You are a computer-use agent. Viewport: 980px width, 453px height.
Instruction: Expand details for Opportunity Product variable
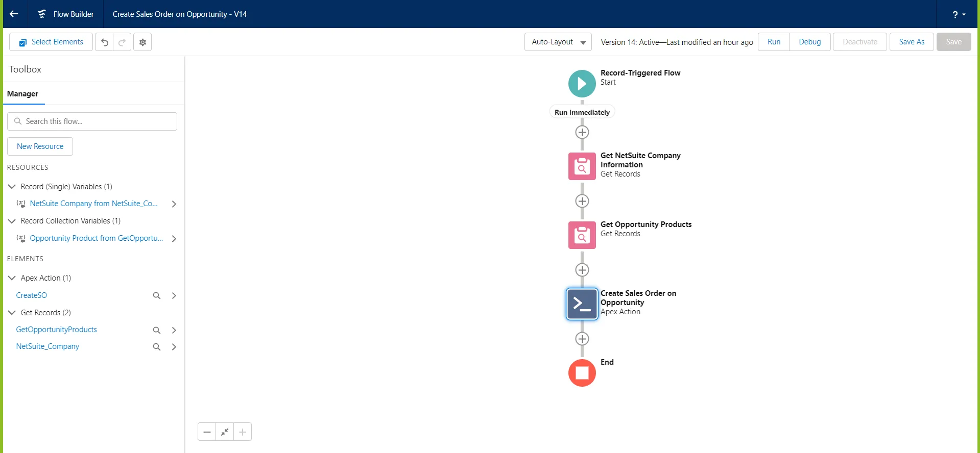174,239
